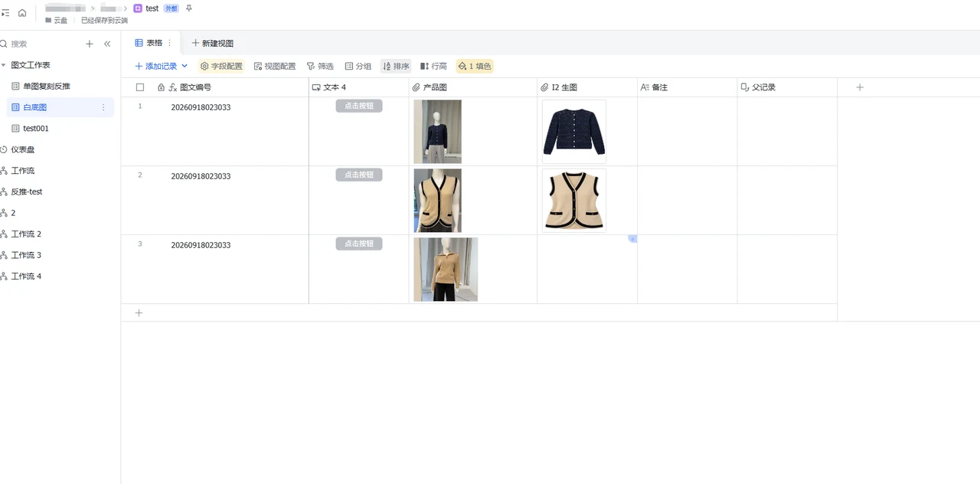Screen dimensions: 980x484
Task: Select row 3 图文编号 cell 20260918023033
Action: (x=201, y=245)
